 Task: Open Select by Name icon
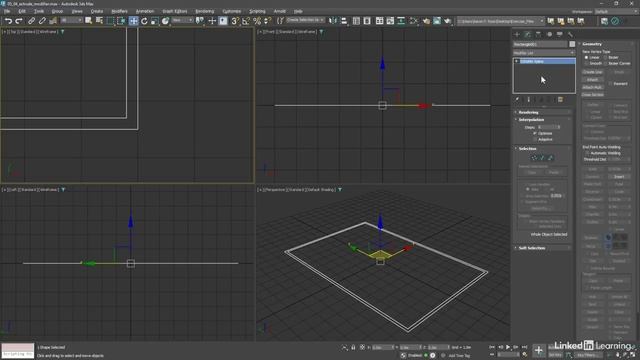point(99,21)
